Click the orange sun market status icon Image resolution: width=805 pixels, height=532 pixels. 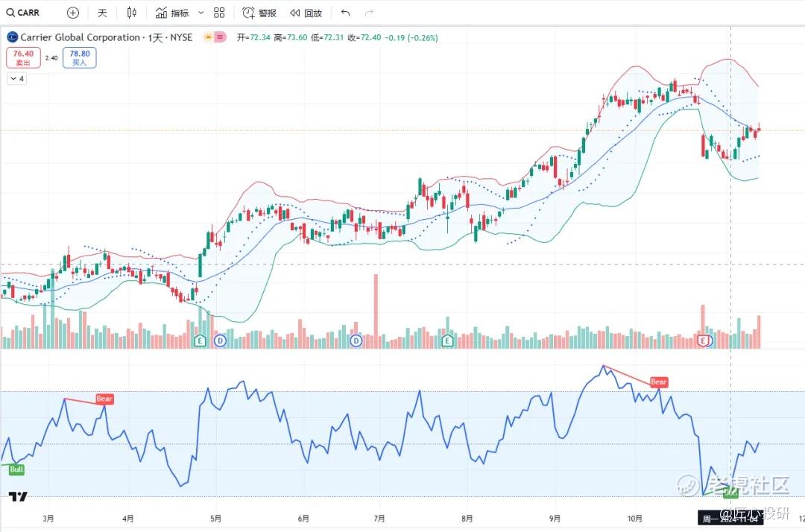(209, 37)
